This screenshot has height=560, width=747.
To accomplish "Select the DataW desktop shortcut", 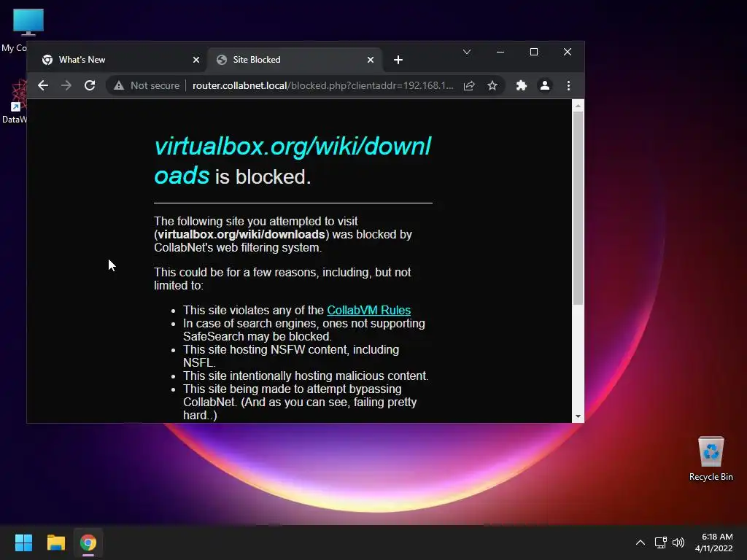I will click(15, 101).
